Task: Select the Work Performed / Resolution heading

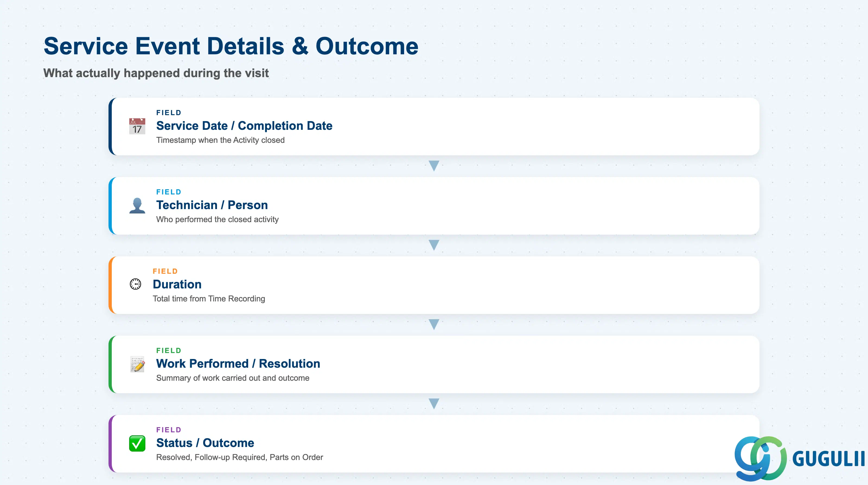Action: coord(238,364)
